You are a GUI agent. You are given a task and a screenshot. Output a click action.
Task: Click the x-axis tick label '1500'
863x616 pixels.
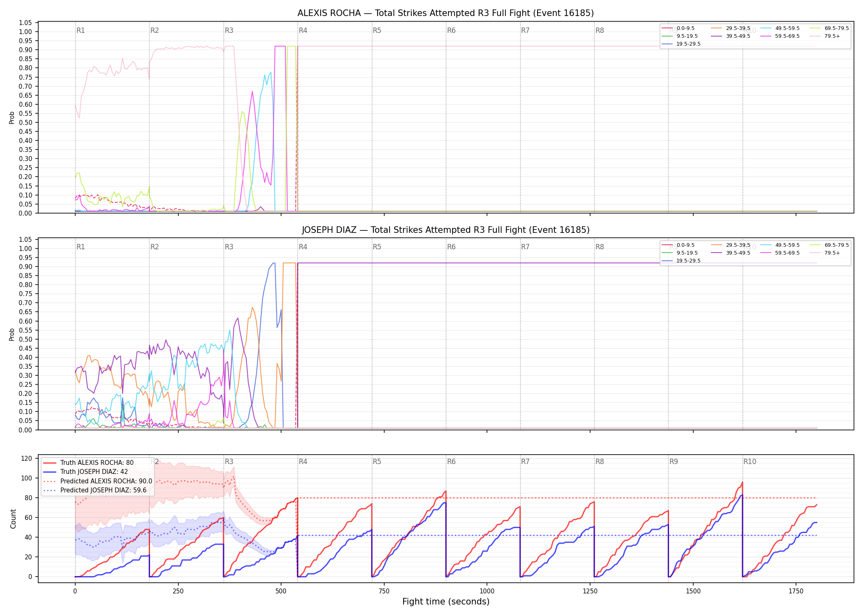click(693, 591)
